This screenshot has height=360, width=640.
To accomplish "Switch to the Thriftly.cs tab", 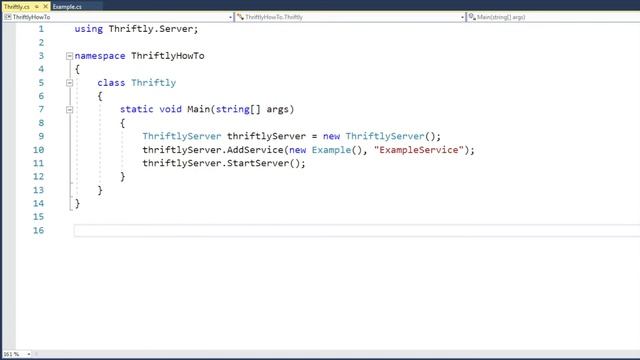I will [17, 7].
